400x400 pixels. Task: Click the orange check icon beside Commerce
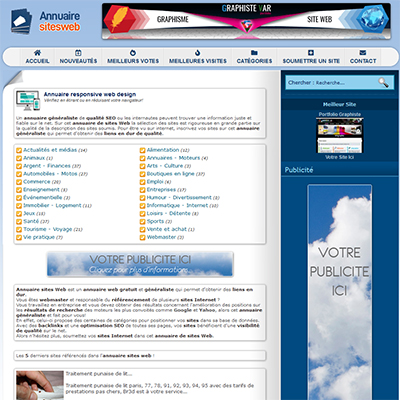pyautogui.click(x=19, y=182)
